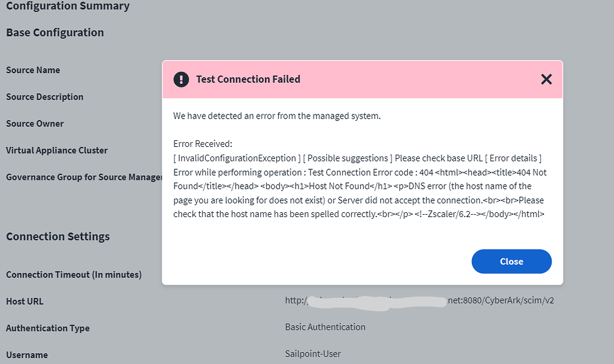Click the Basic Authentication value
Screen dimensions: 614x364
point(325,327)
